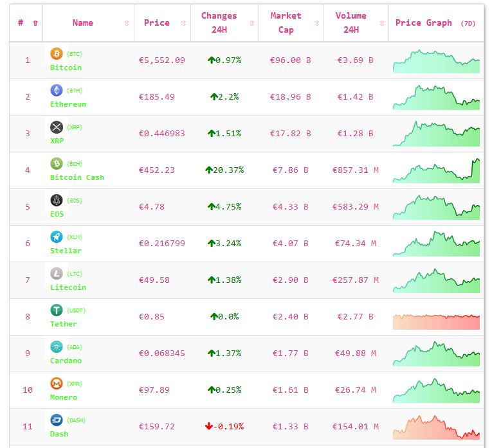Click the Litecoin silver logo icon
Image resolution: width=492 pixels, height=448 pixels.
[56, 274]
